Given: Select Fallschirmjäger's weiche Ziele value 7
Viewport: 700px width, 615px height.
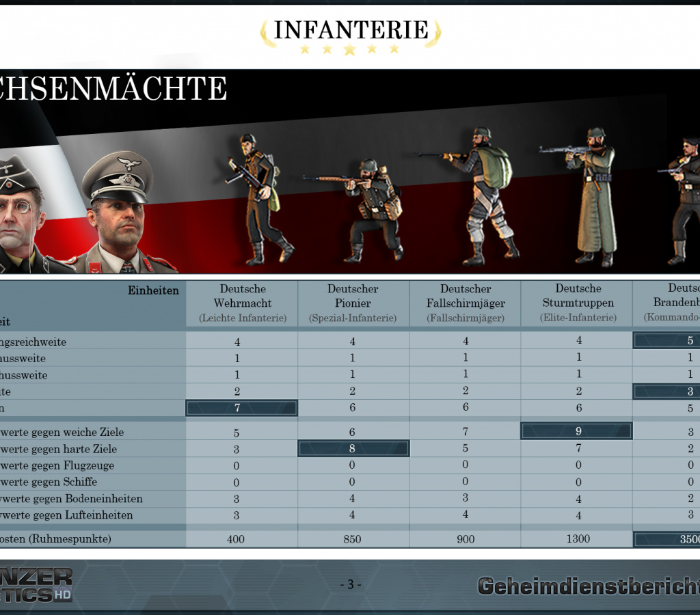Looking at the screenshot, I should [465, 432].
